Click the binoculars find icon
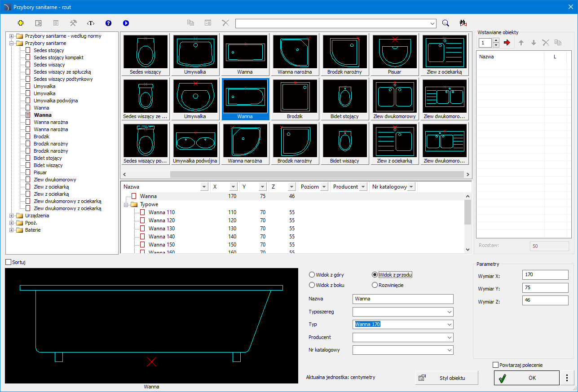Screen dimensions: 578x392 tap(463, 23)
